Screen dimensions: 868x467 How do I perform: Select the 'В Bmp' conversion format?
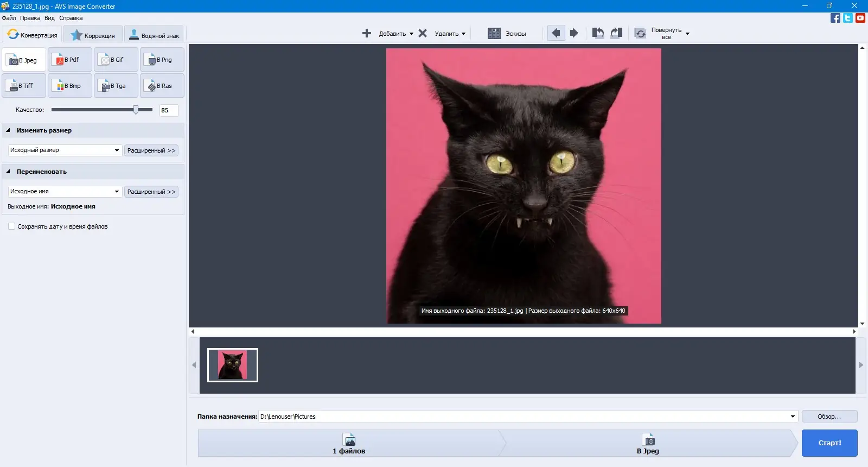coord(70,86)
